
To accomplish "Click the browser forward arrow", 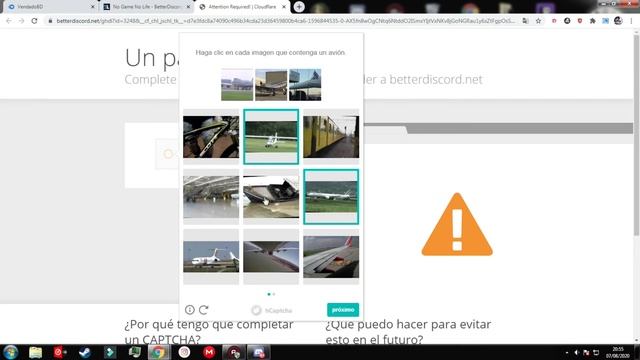I will (21, 21).
